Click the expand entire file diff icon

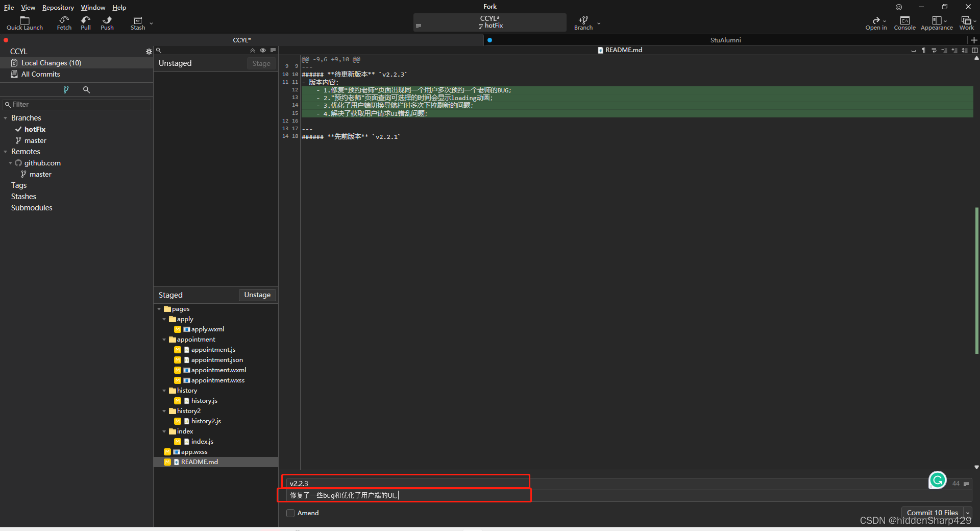pyautogui.click(x=965, y=50)
